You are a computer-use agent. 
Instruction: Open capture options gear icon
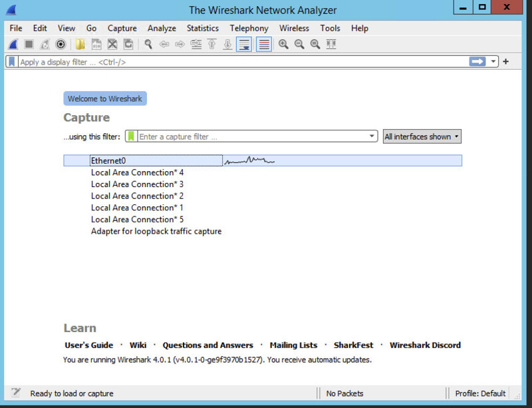point(61,45)
